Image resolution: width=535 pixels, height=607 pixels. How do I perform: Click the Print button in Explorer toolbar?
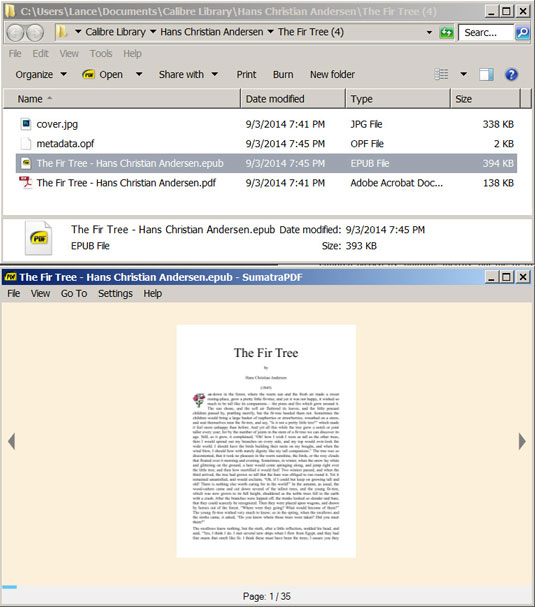click(246, 74)
